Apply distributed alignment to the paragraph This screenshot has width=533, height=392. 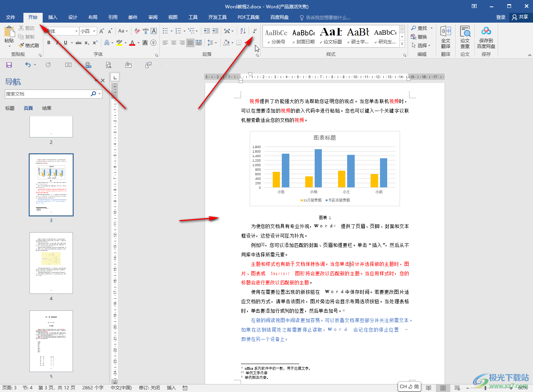coord(199,43)
